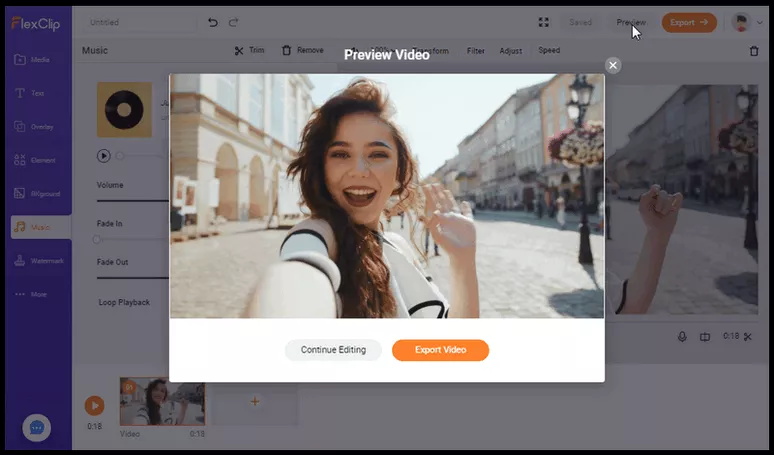Open the Filter tool
Screen dimensions: 774x455
476,50
